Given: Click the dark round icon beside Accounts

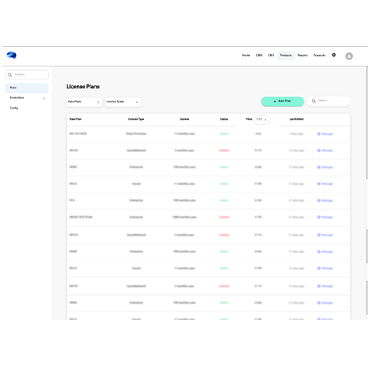Looking at the screenshot, I should [x=334, y=55].
